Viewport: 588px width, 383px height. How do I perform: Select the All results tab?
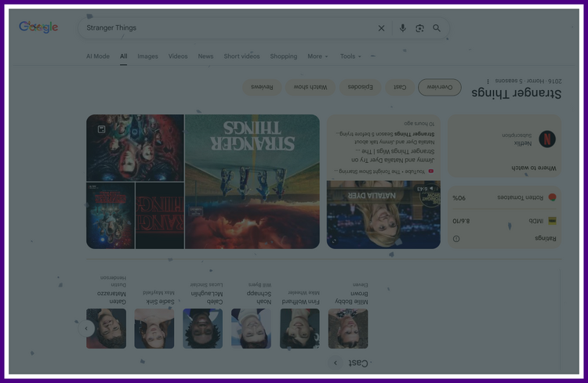123,56
